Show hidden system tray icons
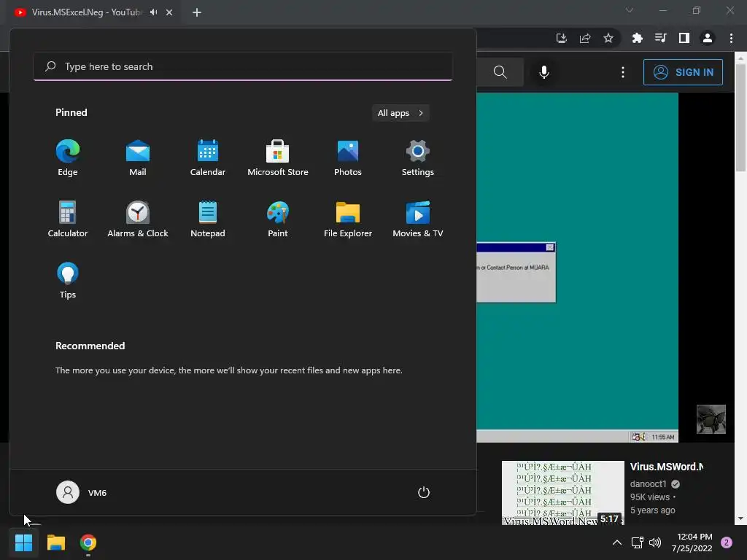 tap(617, 542)
